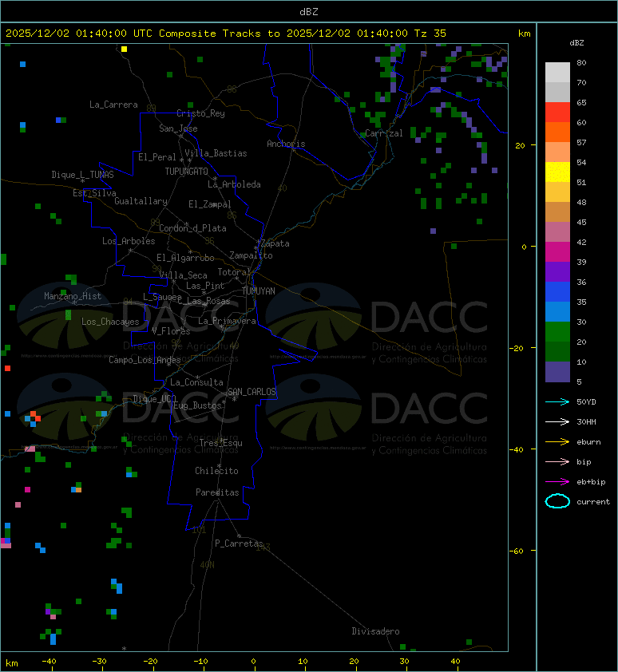Click the Pareditas location label
The image size is (618, 672).
[217, 493]
